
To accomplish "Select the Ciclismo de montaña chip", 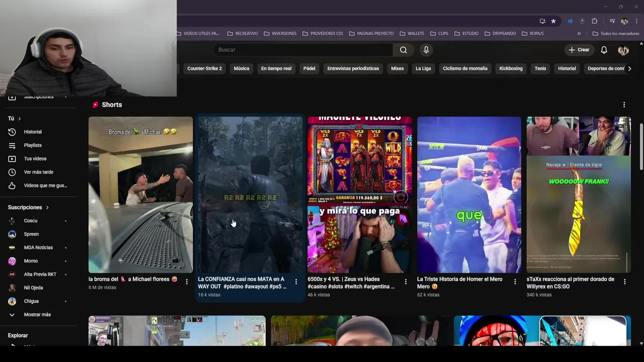I will [465, 68].
